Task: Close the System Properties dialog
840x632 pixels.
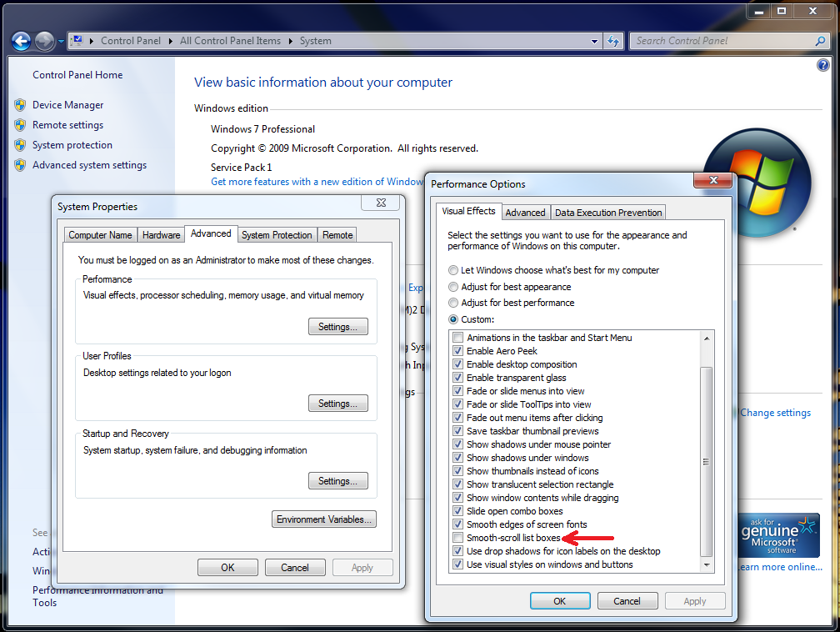Action: [x=381, y=203]
